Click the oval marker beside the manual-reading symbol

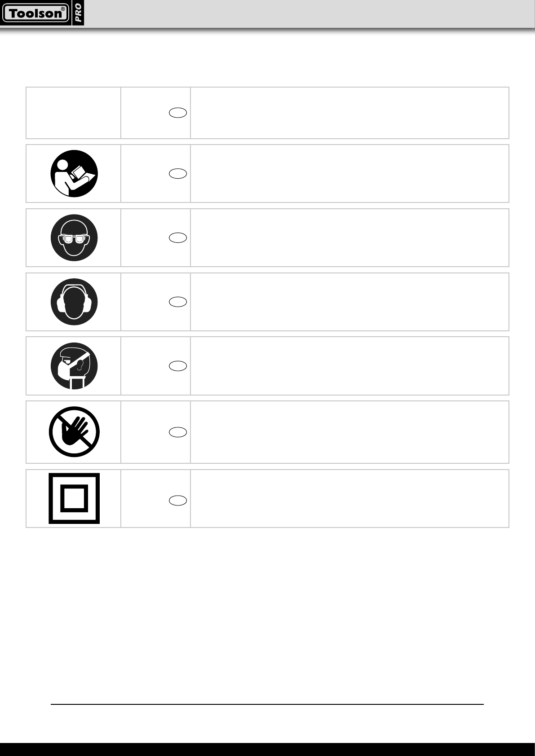pyautogui.click(x=178, y=174)
